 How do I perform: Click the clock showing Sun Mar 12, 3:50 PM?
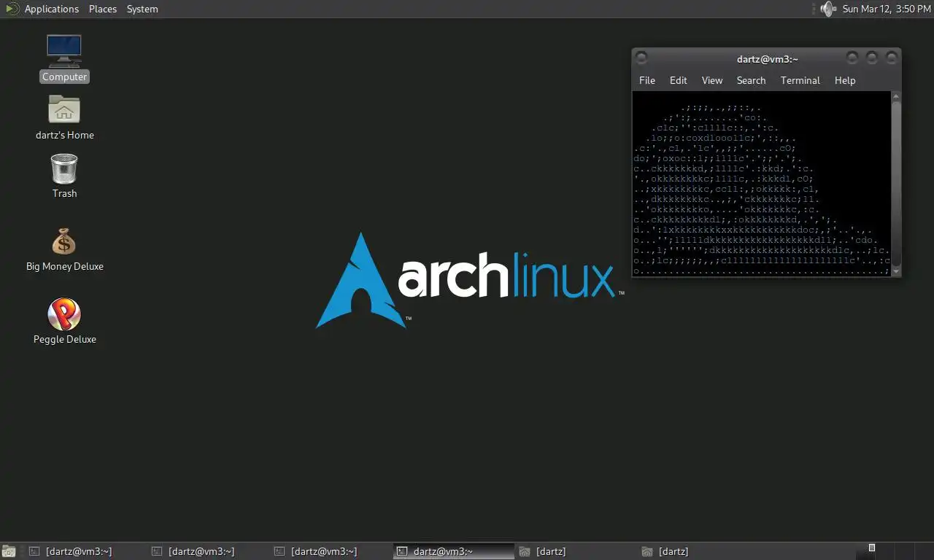pyautogui.click(x=887, y=9)
